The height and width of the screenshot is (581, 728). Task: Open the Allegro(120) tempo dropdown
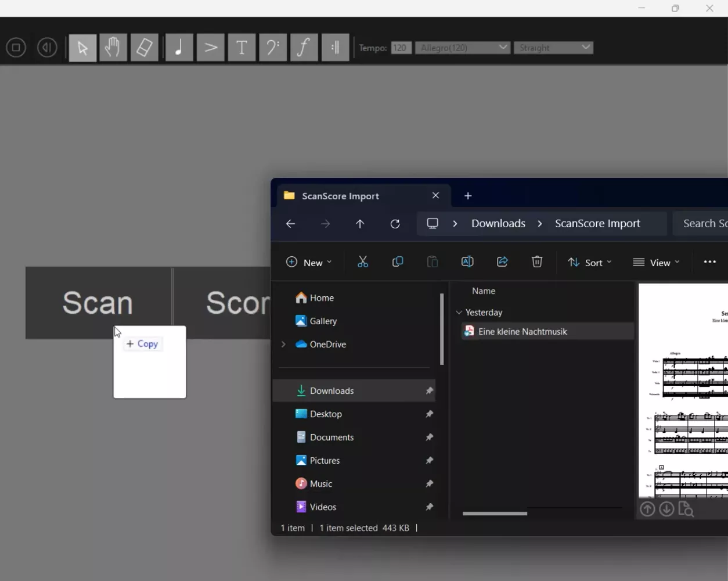coord(463,48)
